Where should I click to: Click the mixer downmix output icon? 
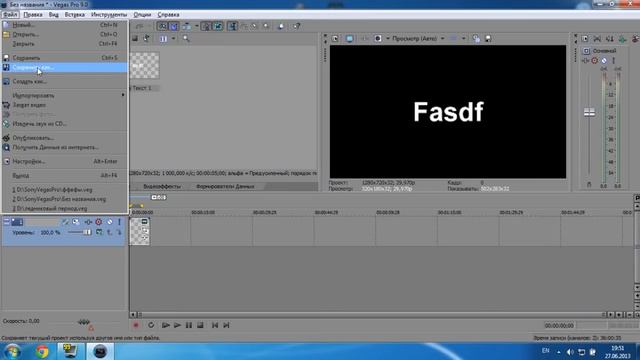tap(597, 38)
